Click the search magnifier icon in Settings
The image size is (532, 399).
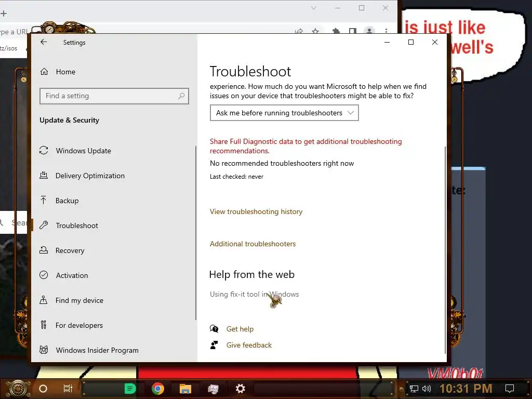click(x=181, y=96)
